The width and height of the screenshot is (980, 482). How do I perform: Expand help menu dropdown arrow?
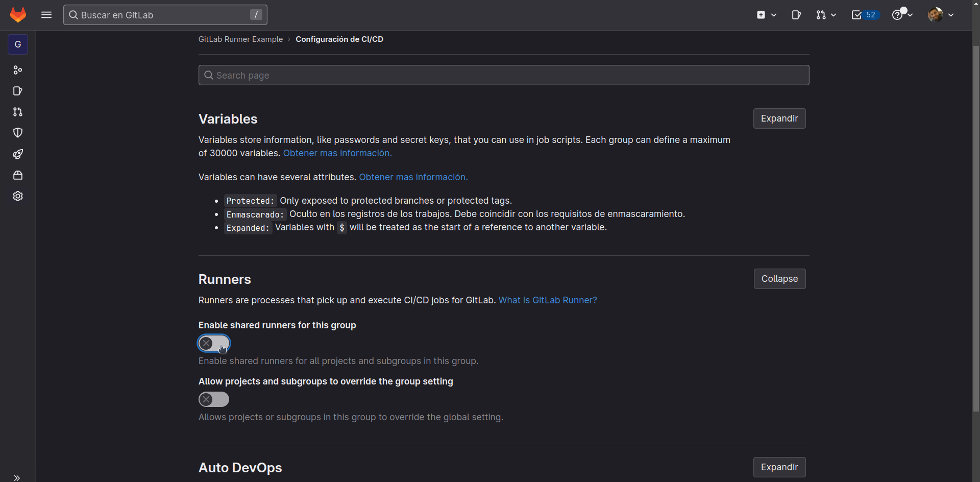coord(910,15)
